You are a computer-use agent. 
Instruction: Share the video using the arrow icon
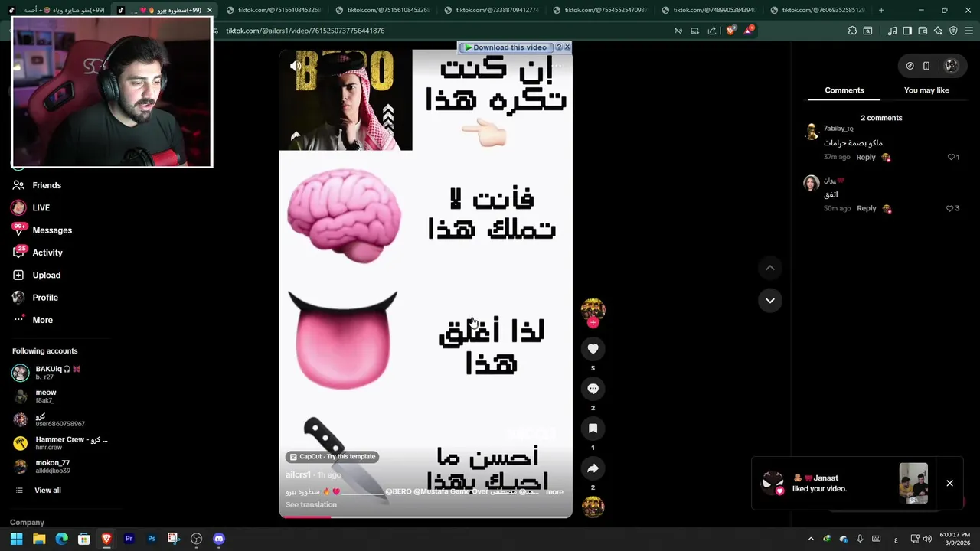593,468
